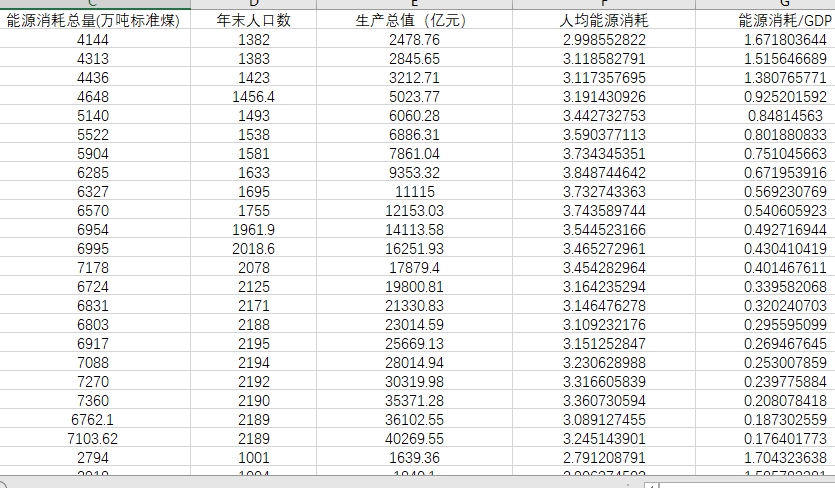Select the population cell 2195
This screenshot has width=835, height=488.
tap(253, 344)
